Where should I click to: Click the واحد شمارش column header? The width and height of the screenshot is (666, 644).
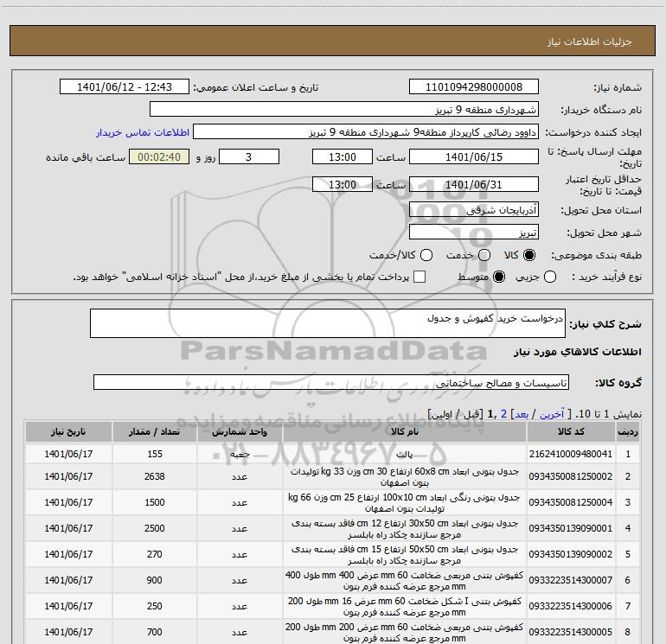(240, 431)
